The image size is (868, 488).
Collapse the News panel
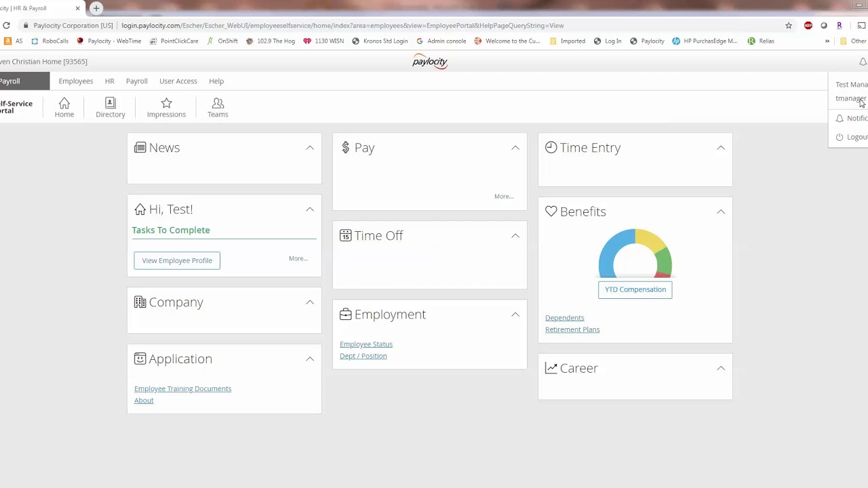(x=310, y=148)
